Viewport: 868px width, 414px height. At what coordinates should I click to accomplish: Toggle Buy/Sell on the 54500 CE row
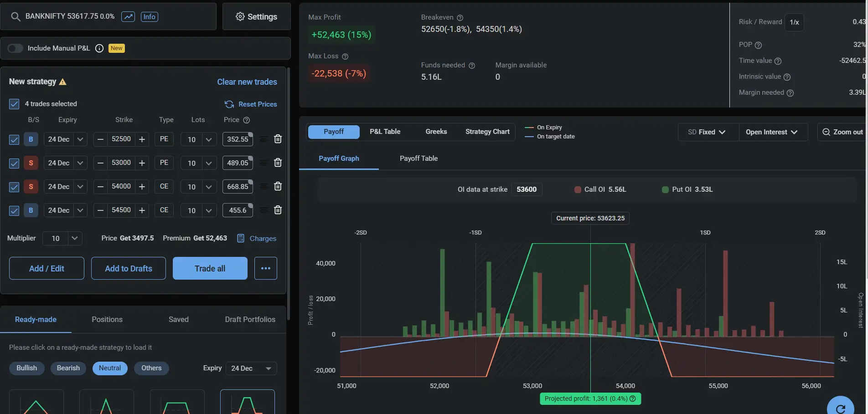31,210
